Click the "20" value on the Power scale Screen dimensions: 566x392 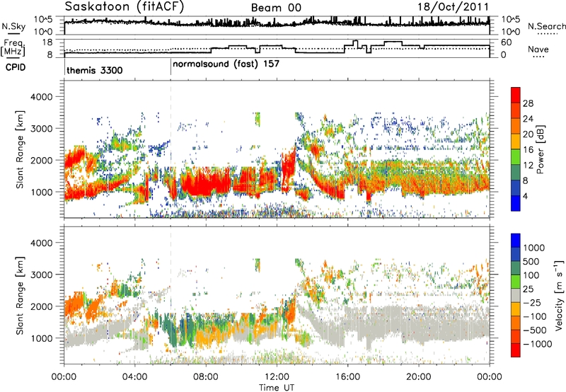coord(528,134)
